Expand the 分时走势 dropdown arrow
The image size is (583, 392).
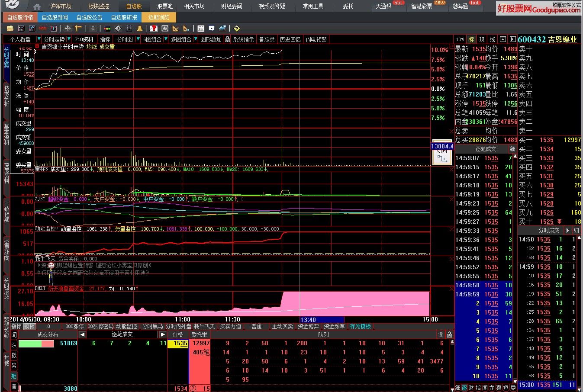69,39
